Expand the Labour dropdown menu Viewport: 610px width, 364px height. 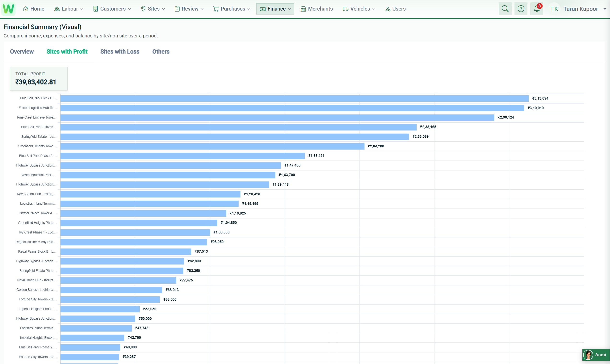pos(69,9)
